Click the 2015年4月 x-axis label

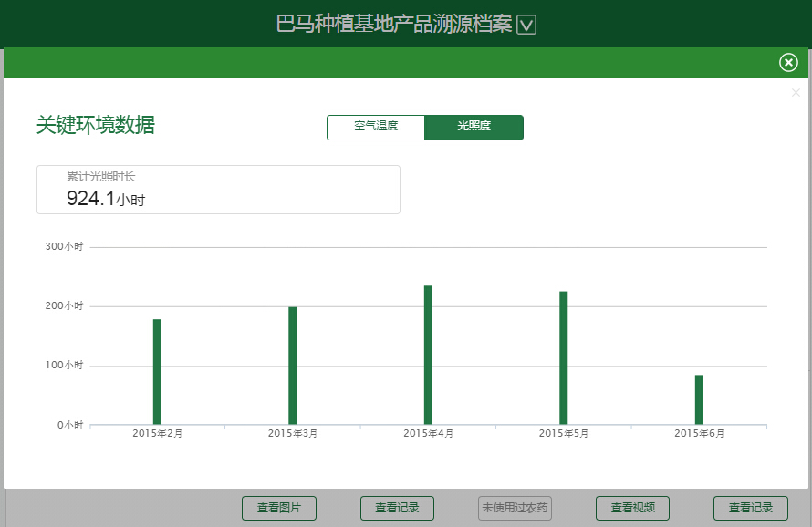click(x=428, y=434)
